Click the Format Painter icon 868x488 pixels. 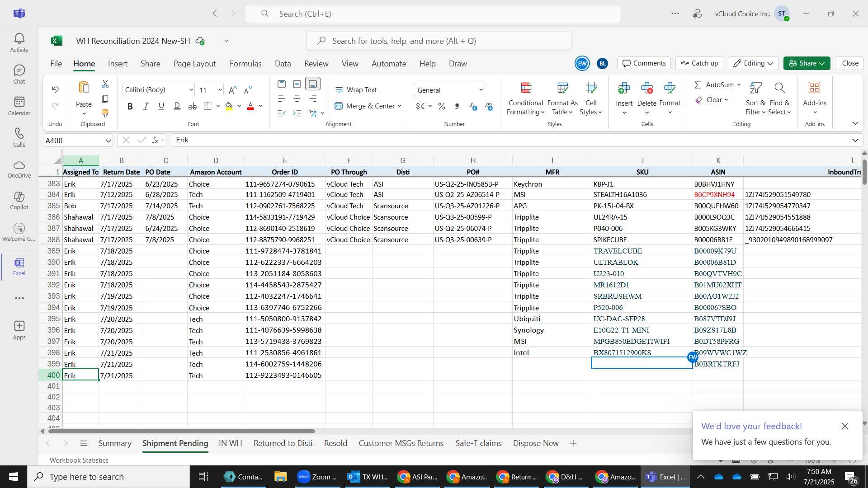(105, 113)
